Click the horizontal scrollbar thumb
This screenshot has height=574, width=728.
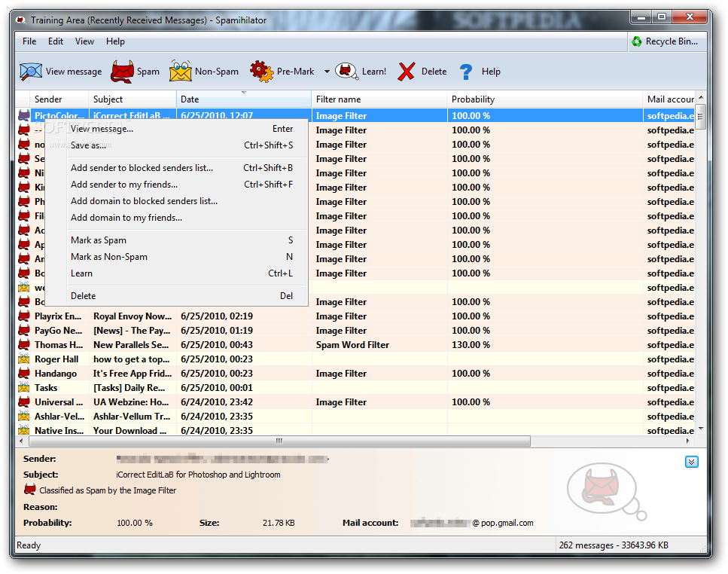pyautogui.click(x=279, y=441)
